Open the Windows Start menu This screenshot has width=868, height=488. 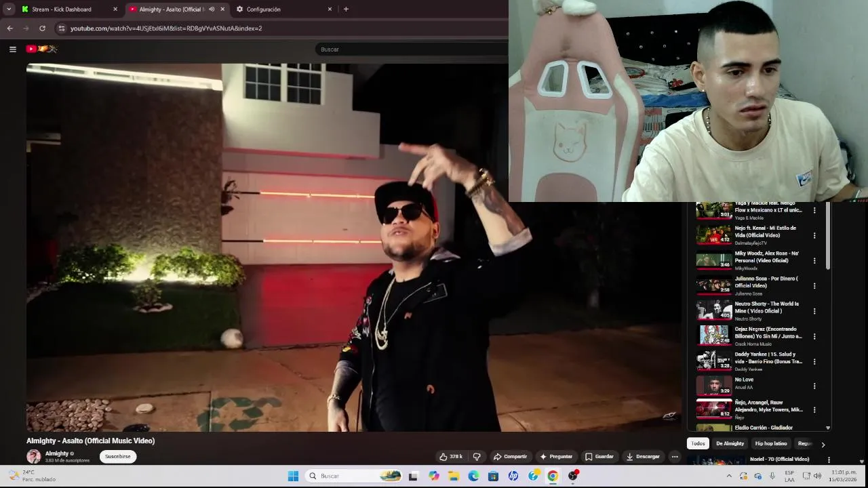293,476
